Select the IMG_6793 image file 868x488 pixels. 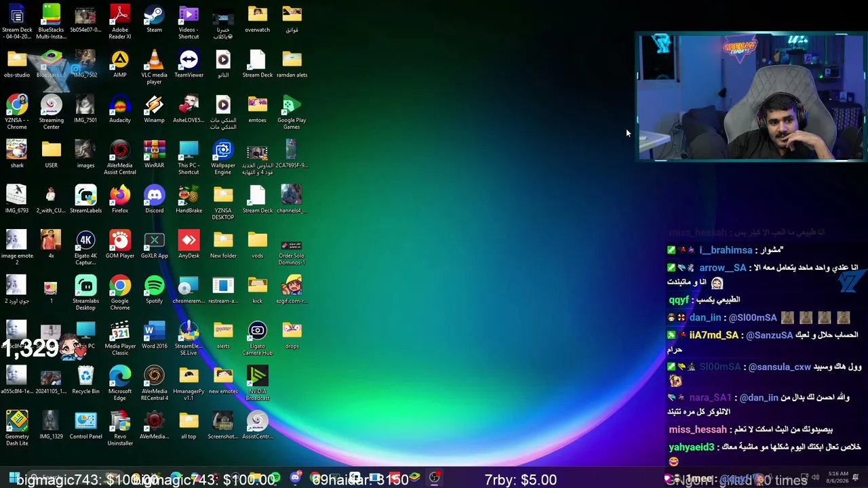(x=17, y=199)
